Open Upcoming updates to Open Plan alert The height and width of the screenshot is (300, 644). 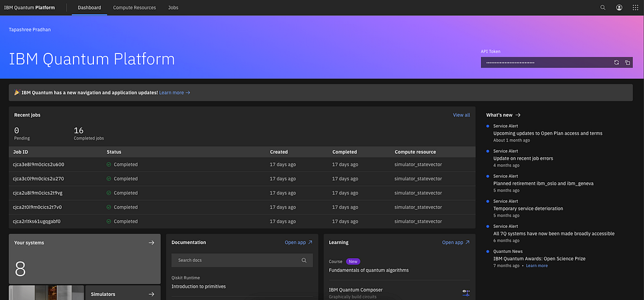[547, 133]
